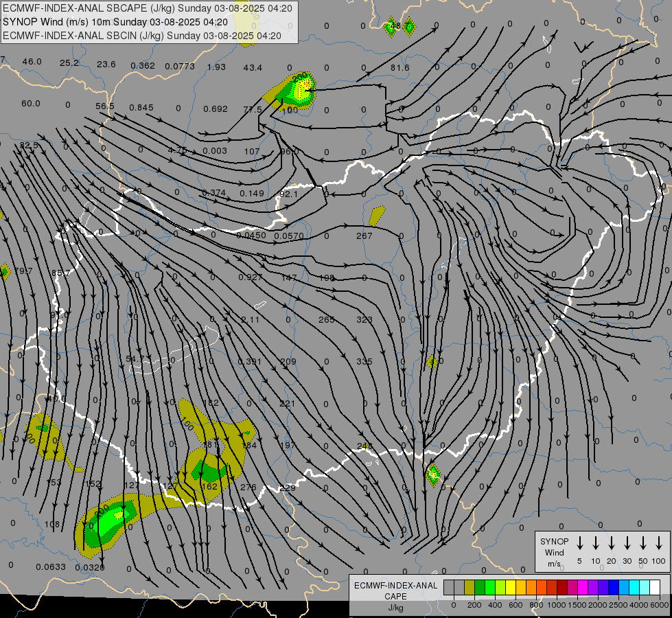Click the 265 value on the map
672x618 pixels.
click(327, 319)
